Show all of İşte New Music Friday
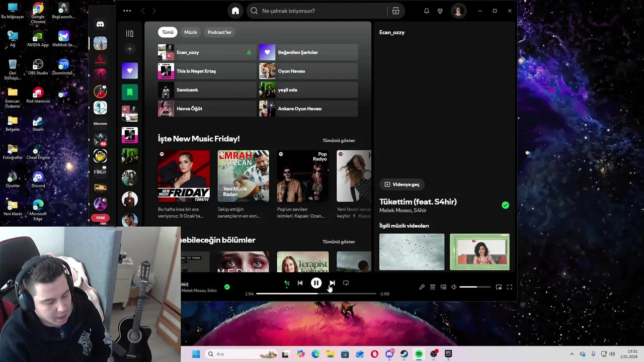This screenshot has height=362, width=644. 339,141
